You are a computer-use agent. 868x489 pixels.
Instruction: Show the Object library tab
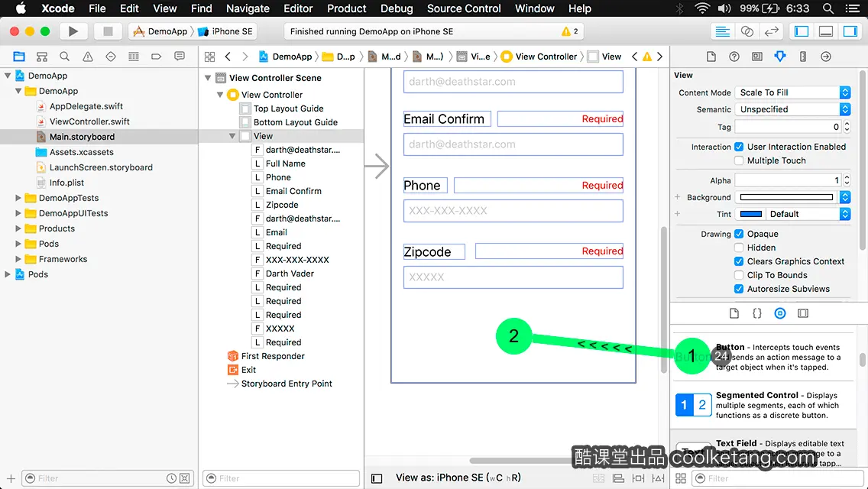780,313
